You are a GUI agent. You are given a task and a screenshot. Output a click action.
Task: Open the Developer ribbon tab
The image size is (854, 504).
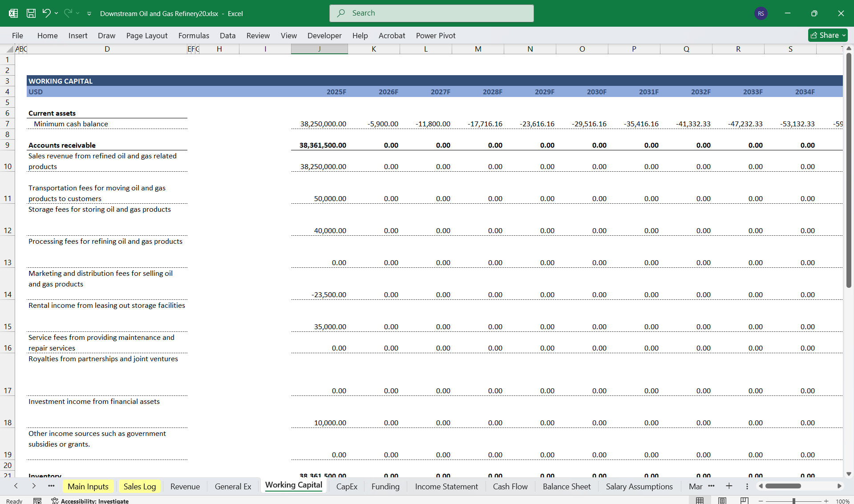pos(324,36)
